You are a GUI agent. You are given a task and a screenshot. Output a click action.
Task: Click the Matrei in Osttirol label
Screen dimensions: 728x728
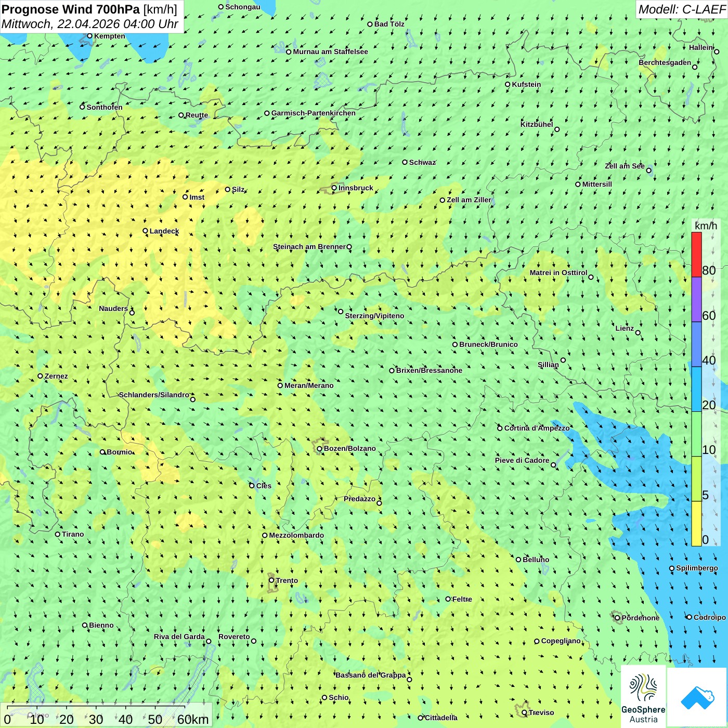pyautogui.click(x=558, y=272)
